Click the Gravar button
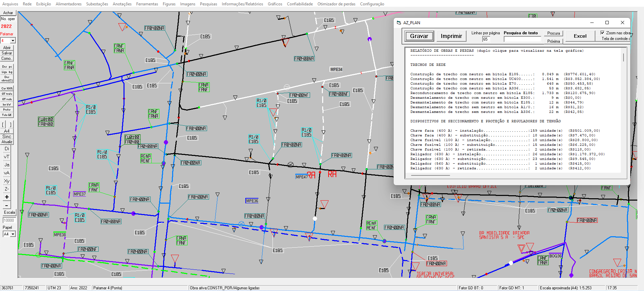 click(419, 36)
